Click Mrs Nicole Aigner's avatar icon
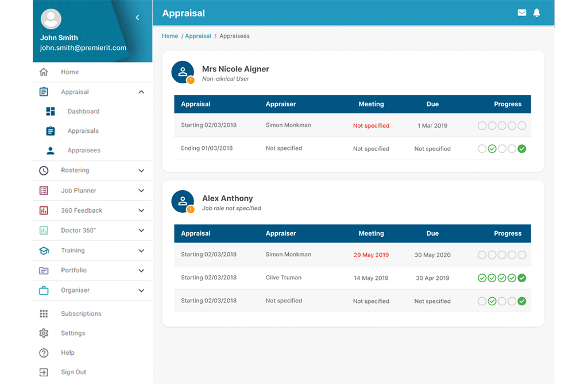The width and height of the screenshot is (588, 384). click(x=183, y=72)
